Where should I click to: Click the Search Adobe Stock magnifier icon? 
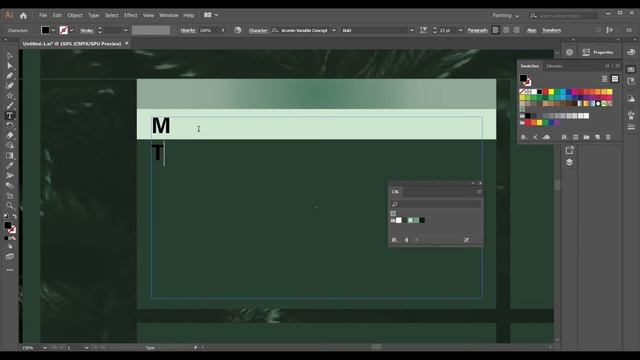tap(533, 16)
